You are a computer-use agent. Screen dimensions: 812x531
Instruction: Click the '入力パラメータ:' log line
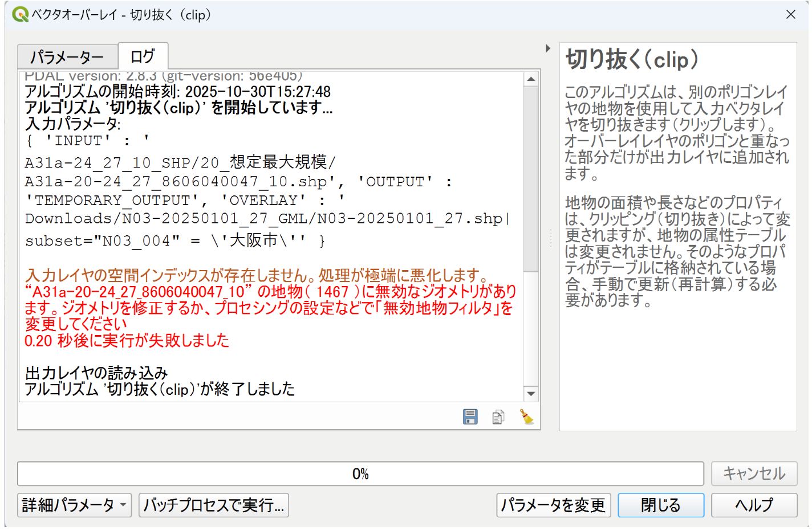point(72,124)
